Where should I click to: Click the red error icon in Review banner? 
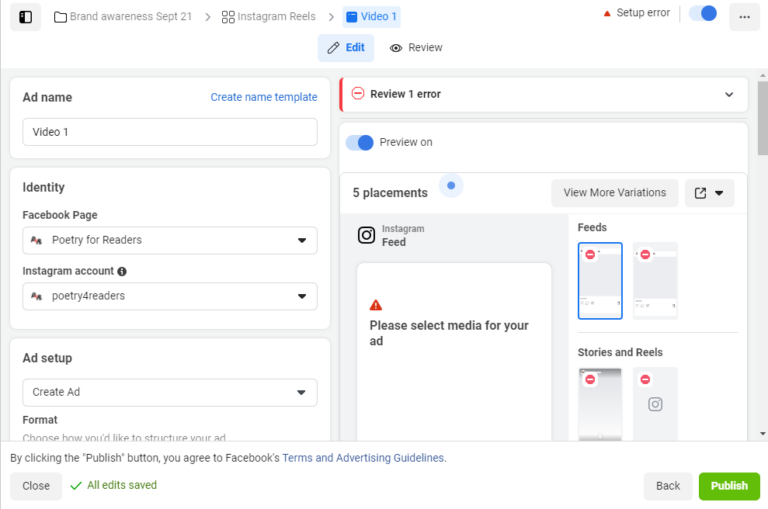tap(357, 94)
